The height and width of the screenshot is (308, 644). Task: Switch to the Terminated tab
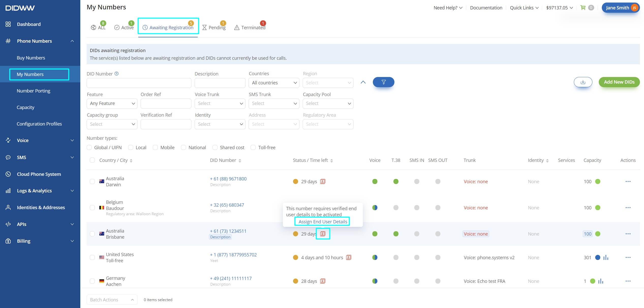250,27
